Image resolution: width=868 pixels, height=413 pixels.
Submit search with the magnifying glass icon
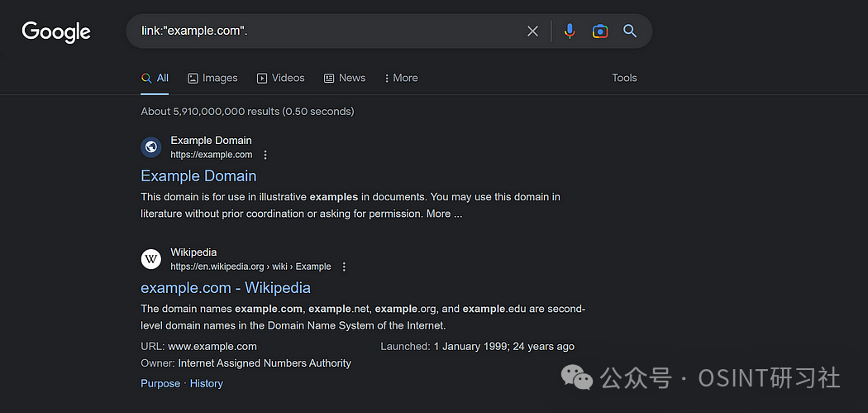(630, 31)
